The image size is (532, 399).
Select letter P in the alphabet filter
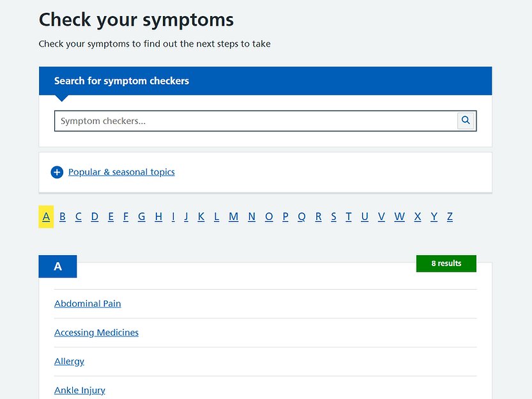[285, 217]
